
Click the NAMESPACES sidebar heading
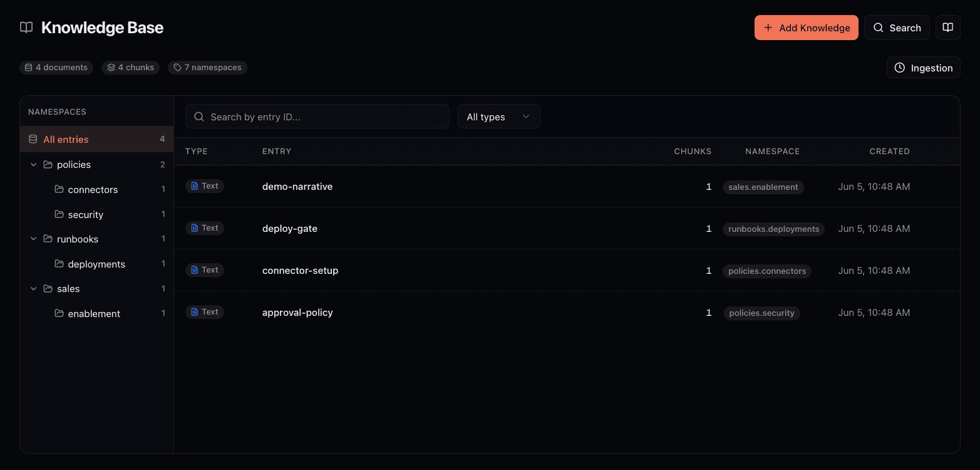pyautogui.click(x=57, y=112)
